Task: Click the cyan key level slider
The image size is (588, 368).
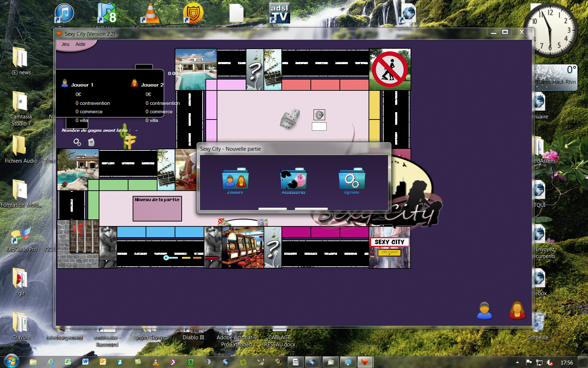Action: point(167,258)
